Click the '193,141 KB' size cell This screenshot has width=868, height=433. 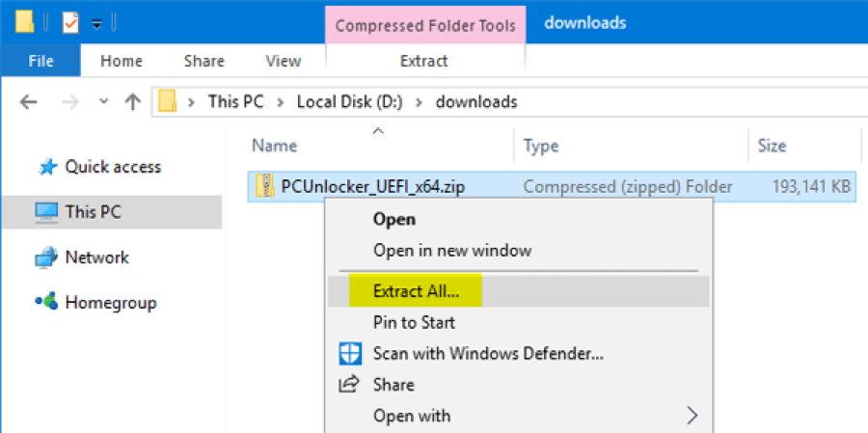[811, 187]
